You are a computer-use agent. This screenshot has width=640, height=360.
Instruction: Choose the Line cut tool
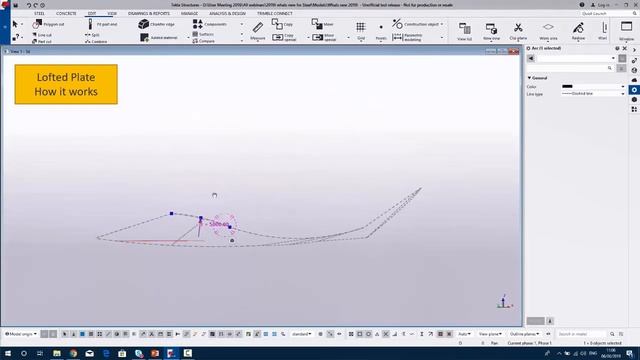click(42, 35)
